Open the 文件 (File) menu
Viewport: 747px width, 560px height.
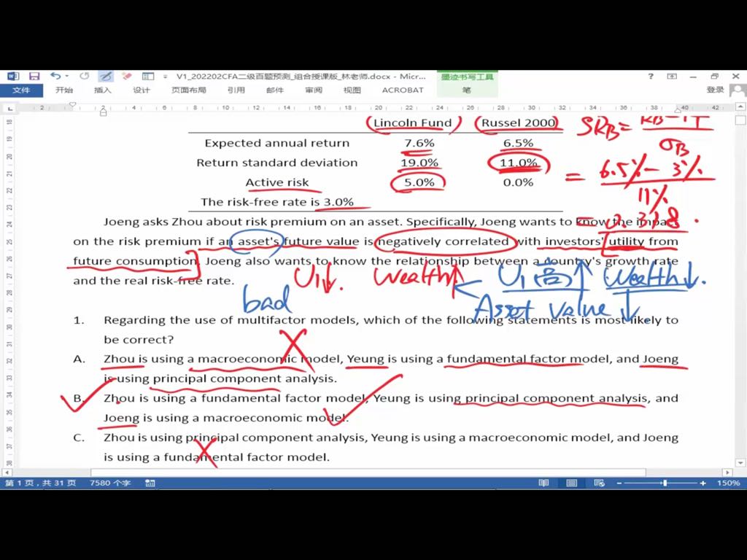click(x=21, y=90)
